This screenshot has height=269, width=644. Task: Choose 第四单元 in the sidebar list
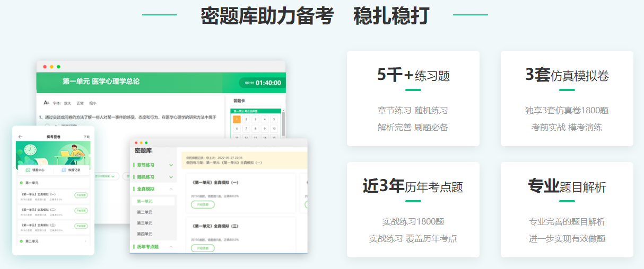[145, 234]
